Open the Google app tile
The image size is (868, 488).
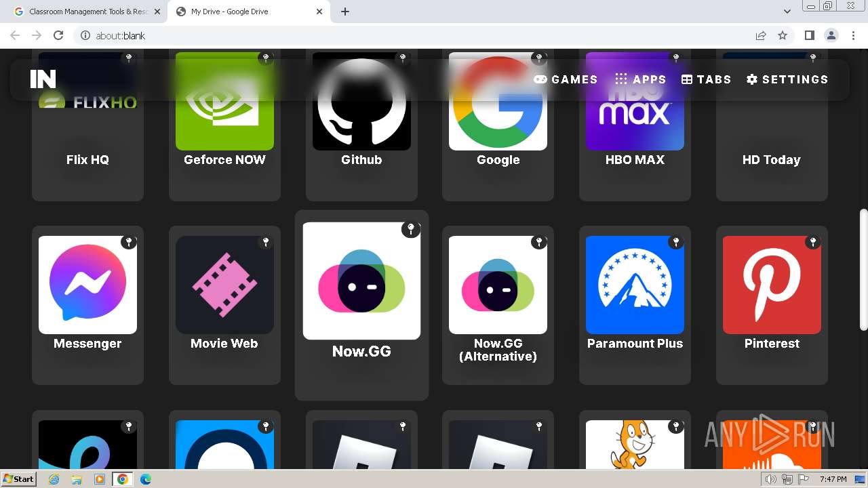[498, 125]
